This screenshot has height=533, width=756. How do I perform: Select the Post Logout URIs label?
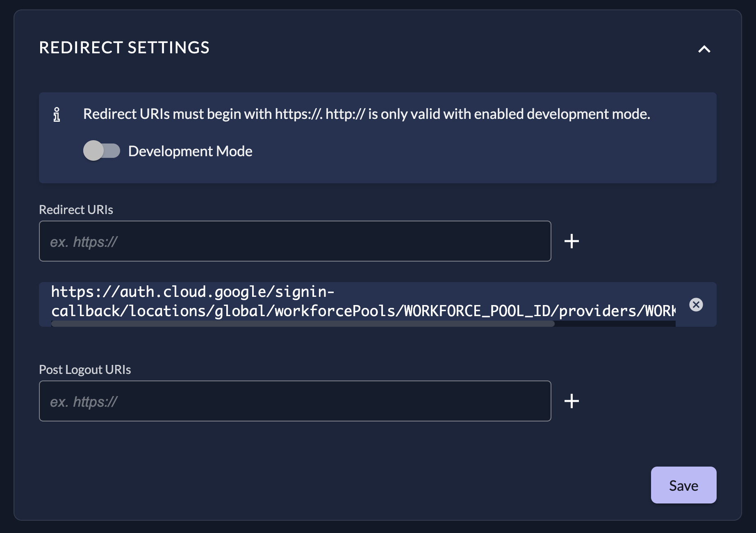84,369
